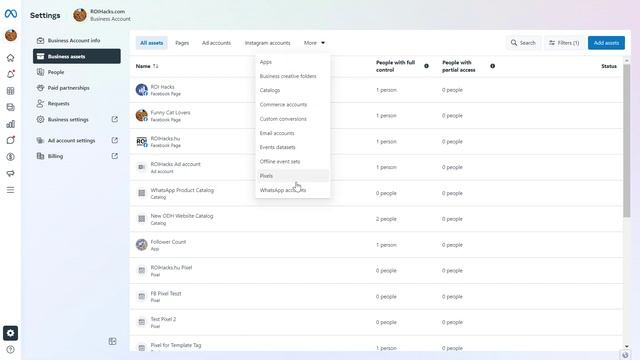Switch to the Instagram accounts tab

(268, 43)
